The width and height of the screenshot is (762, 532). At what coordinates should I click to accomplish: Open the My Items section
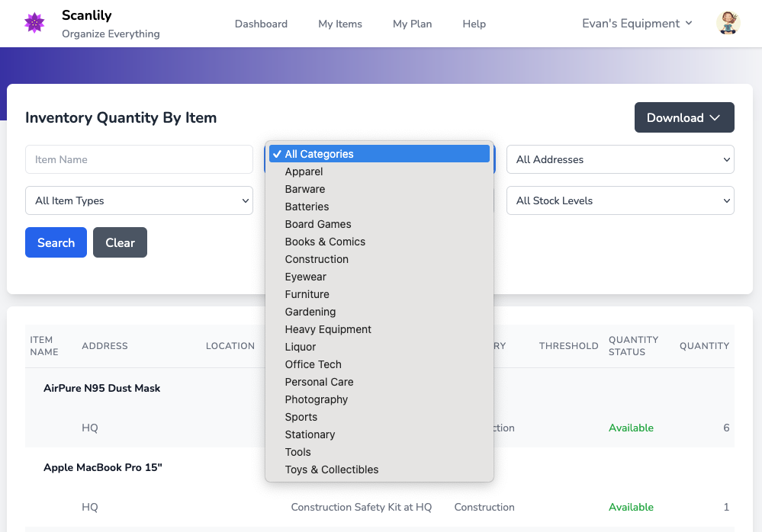click(x=340, y=24)
